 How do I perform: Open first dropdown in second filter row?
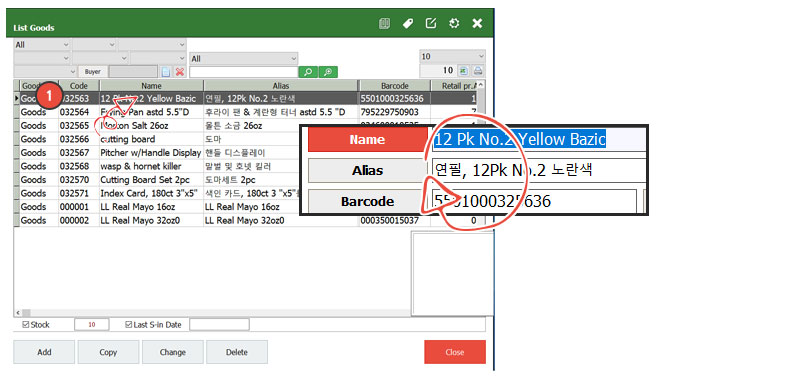[x=42, y=59]
